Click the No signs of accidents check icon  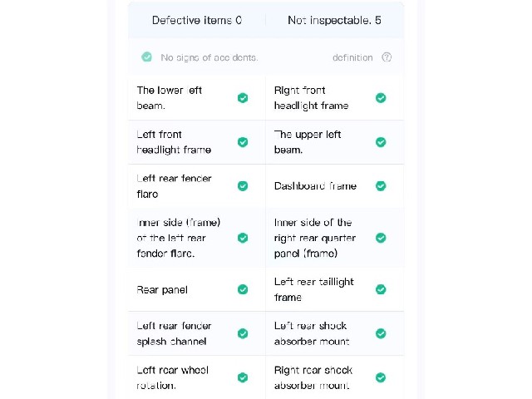(x=146, y=57)
